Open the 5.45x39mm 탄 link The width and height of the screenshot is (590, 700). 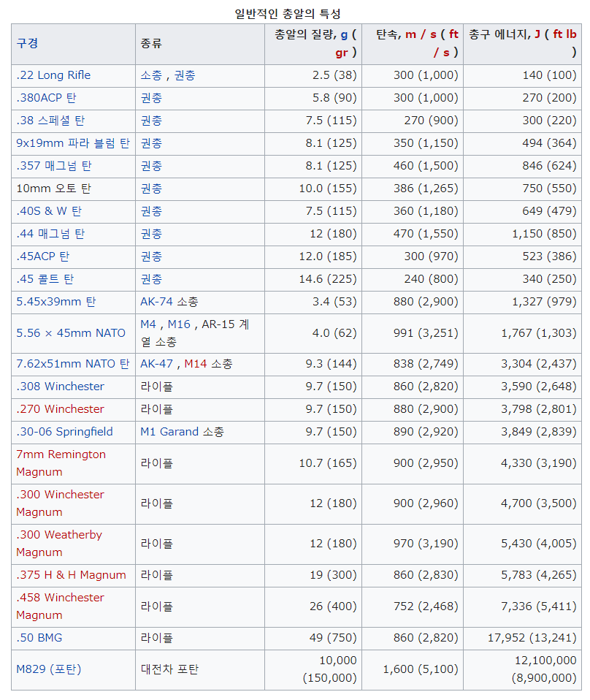click(55, 302)
